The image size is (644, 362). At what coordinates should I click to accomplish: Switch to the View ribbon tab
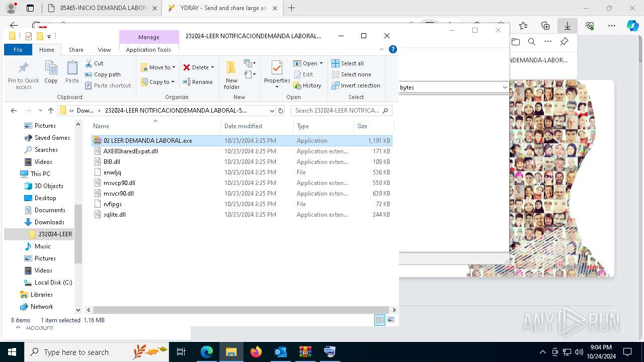[104, 50]
